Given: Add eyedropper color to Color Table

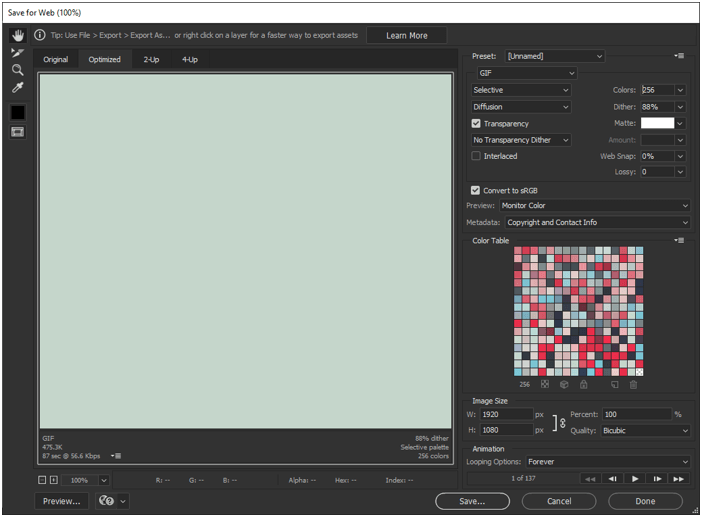Looking at the screenshot, I should (x=615, y=385).
